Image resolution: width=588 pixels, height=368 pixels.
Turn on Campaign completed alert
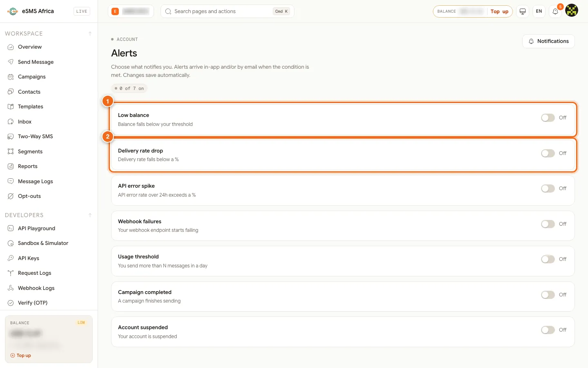point(548,295)
